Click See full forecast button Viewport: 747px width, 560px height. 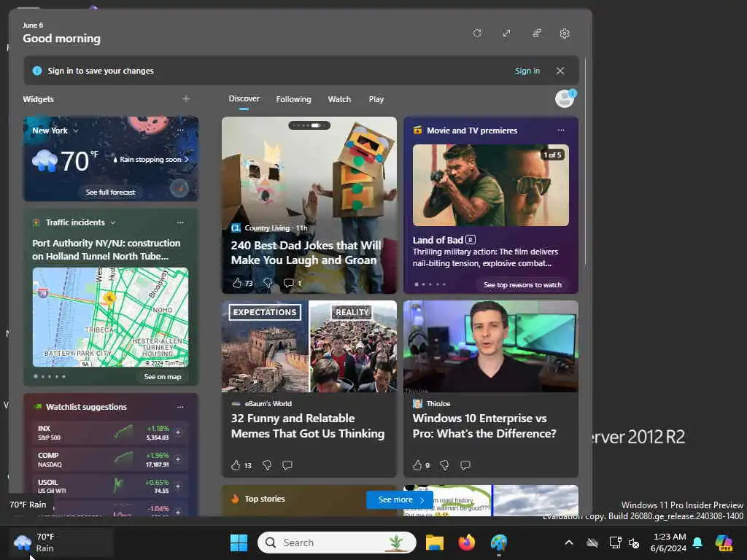(111, 192)
